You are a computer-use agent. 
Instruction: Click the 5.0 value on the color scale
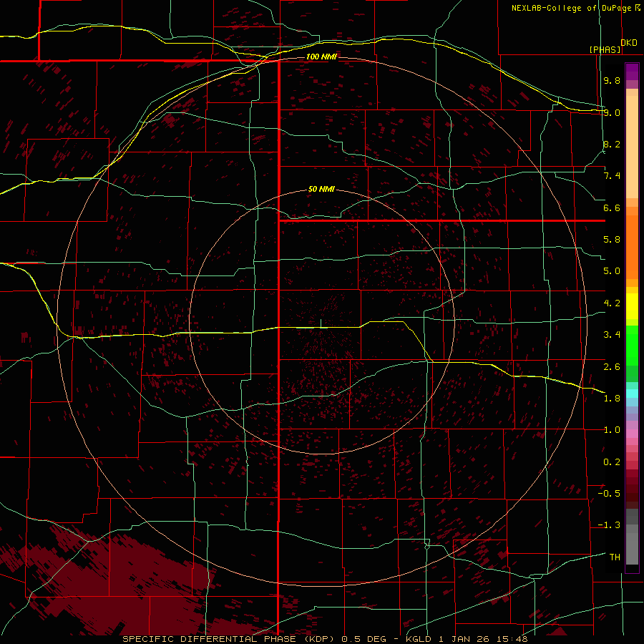pos(612,271)
